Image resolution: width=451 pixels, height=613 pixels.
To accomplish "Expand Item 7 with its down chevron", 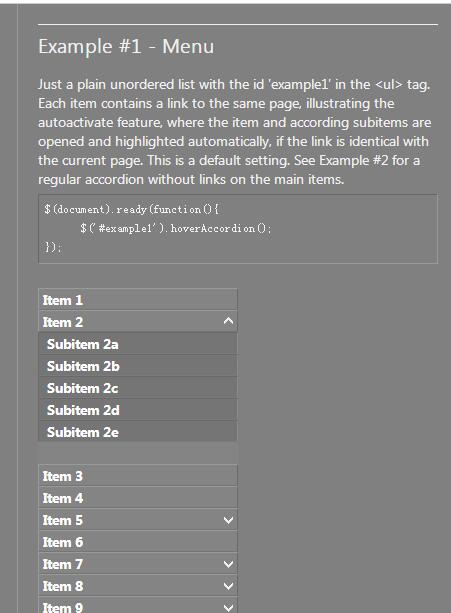I will click(228, 564).
